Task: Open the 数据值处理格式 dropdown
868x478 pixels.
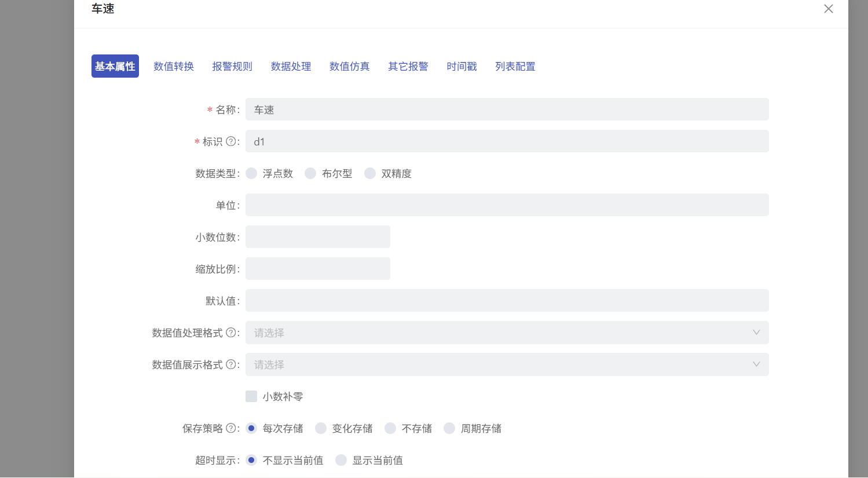Action: click(507, 333)
